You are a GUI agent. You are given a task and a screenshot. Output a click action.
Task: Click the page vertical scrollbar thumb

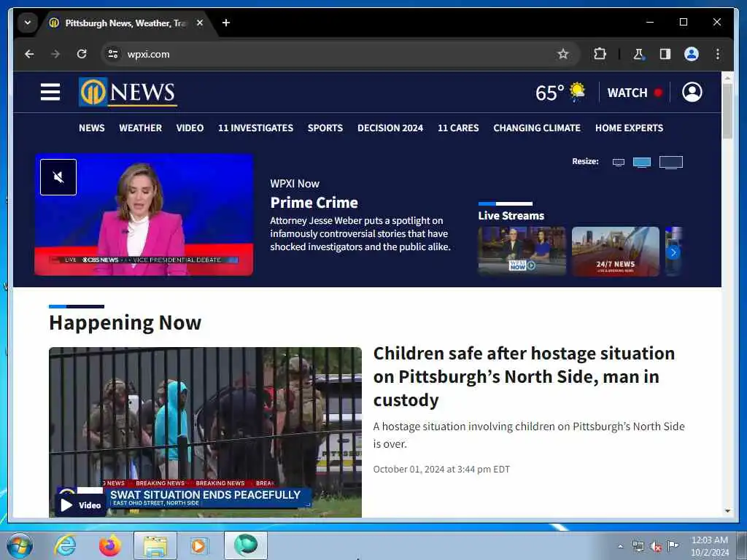coord(727,111)
